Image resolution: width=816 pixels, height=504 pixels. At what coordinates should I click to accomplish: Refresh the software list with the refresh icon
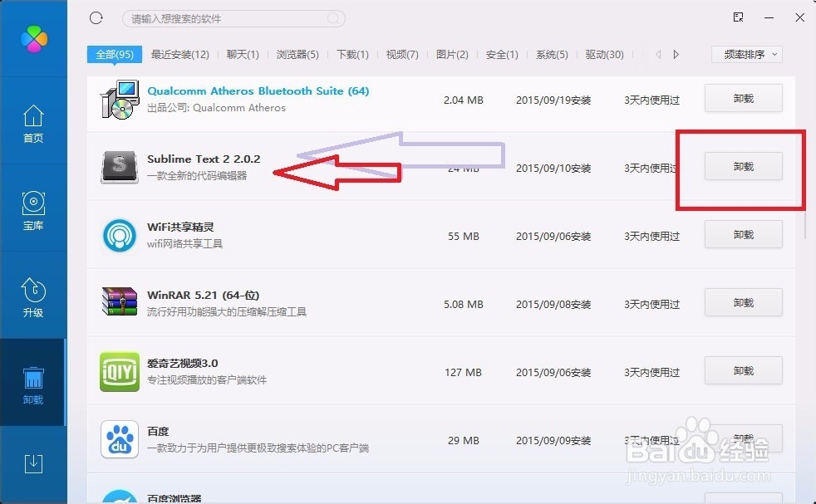click(x=96, y=17)
